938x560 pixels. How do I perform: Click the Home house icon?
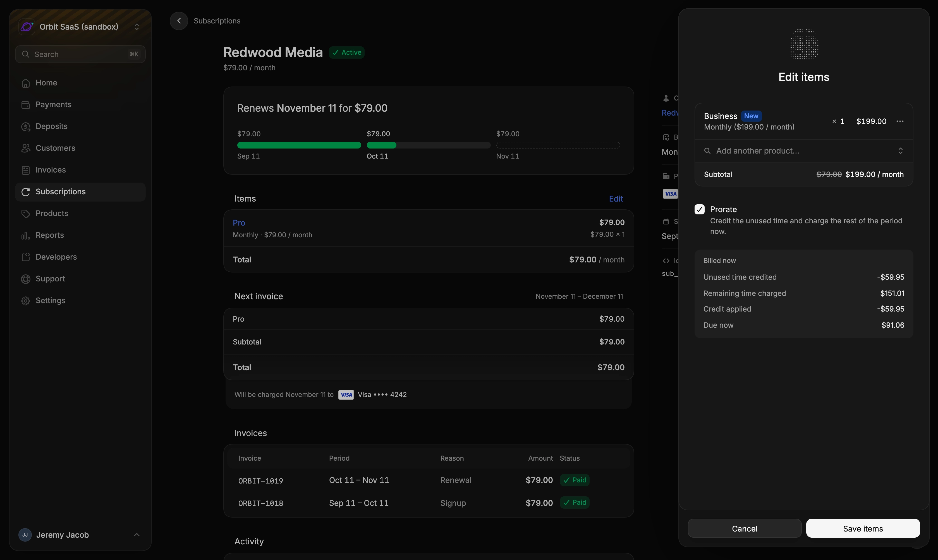26,83
